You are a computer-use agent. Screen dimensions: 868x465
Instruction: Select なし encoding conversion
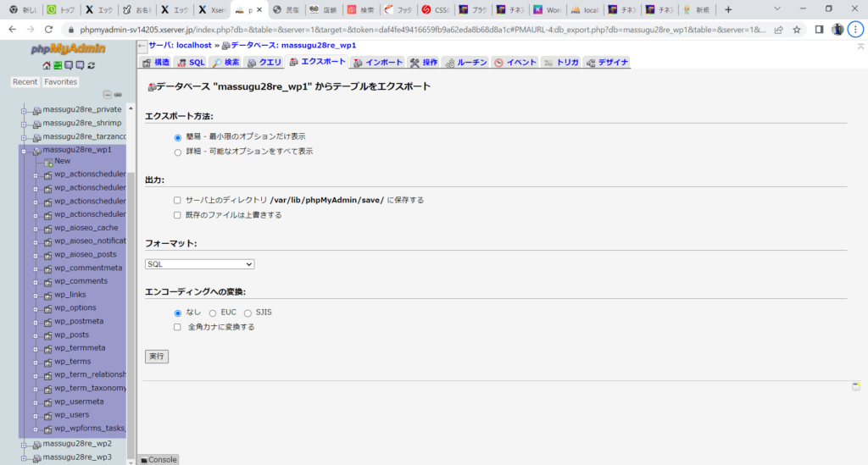[178, 313]
